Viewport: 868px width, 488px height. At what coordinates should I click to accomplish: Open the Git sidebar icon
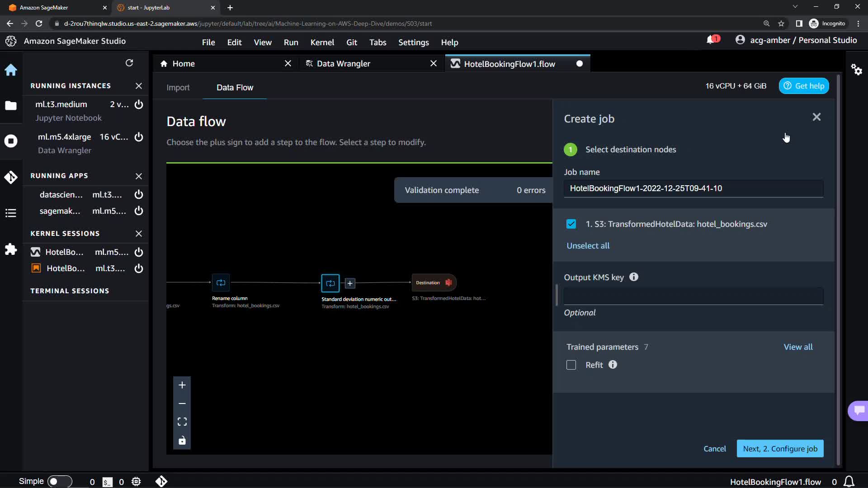11,177
